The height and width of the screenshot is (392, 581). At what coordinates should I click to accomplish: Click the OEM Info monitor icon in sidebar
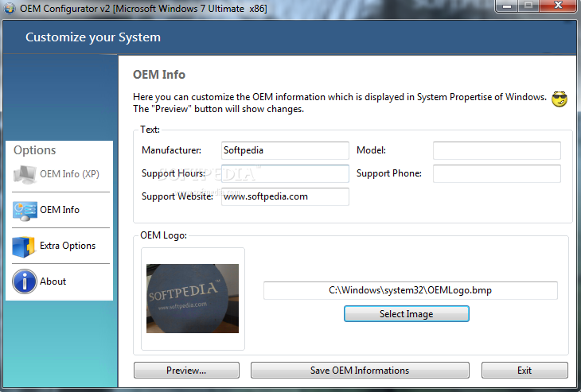(x=25, y=211)
